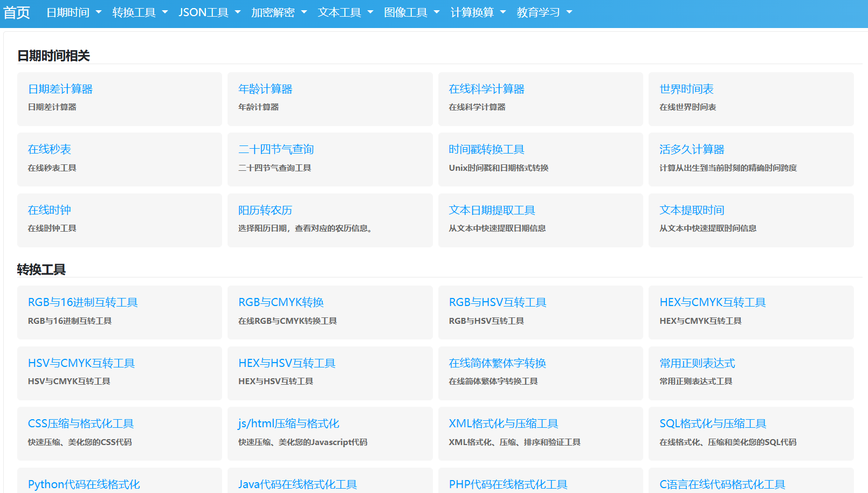View the 世界时间表 page
Image resolution: width=868 pixels, height=493 pixels.
pyautogui.click(x=686, y=89)
